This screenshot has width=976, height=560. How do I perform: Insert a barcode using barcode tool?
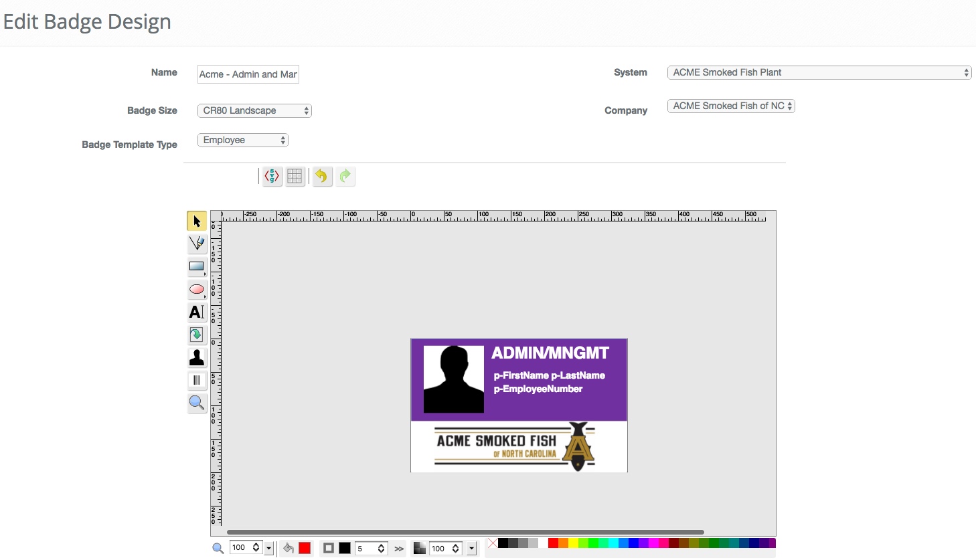coord(197,380)
